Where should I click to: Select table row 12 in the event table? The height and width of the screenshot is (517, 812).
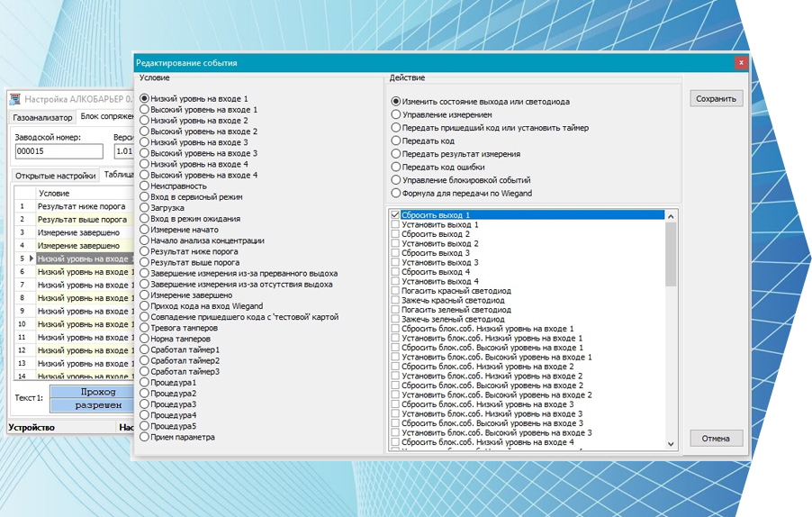pyautogui.click(x=74, y=350)
